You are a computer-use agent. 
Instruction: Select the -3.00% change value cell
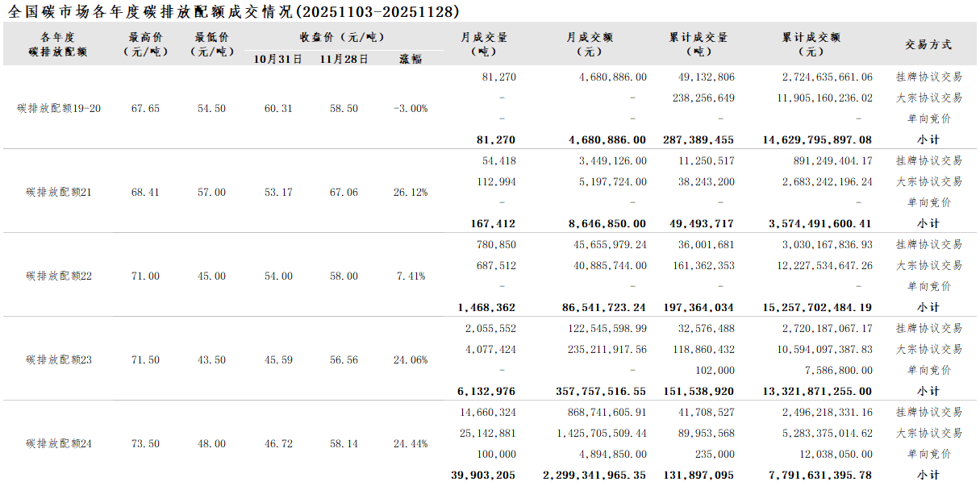(411, 109)
